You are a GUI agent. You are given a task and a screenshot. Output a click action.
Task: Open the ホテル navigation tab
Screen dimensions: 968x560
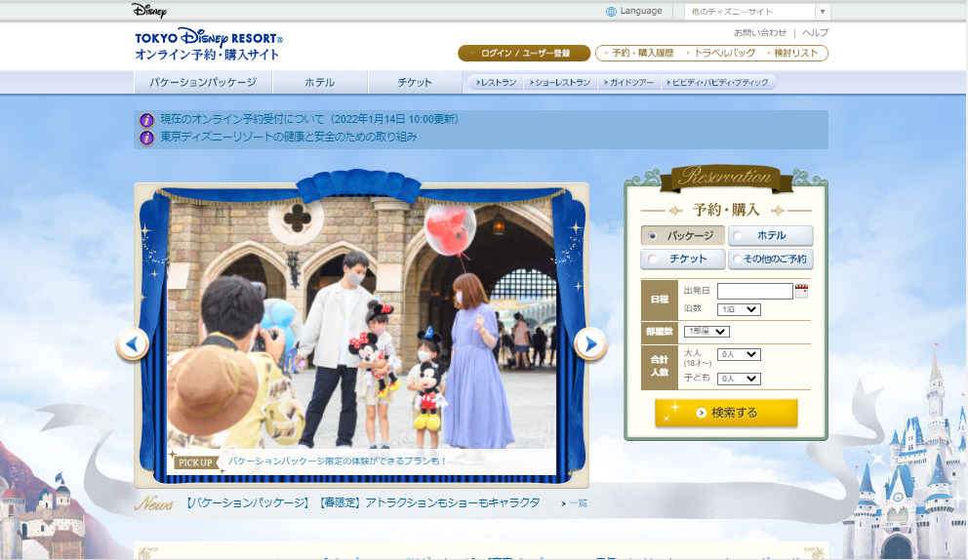(320, 82)
